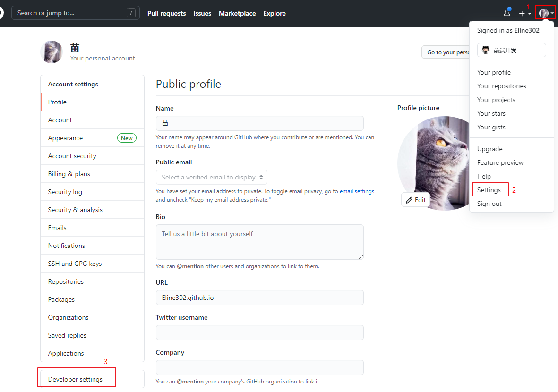558x392 pixels.
Task: Click the Edit pencil on profile picture
Action: tap(416, 200)
